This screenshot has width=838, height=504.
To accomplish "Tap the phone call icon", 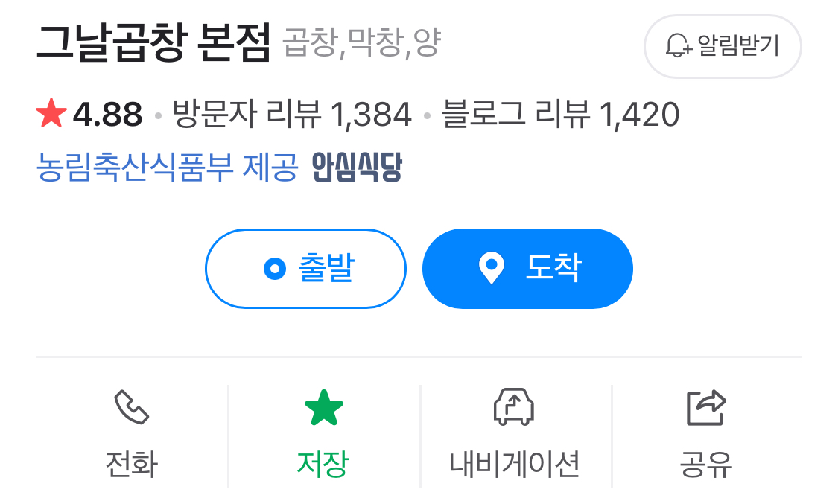I will [131, 406].
